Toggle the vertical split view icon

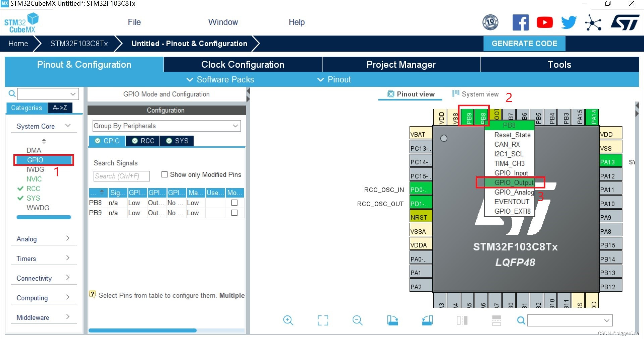tap(462, 320)
